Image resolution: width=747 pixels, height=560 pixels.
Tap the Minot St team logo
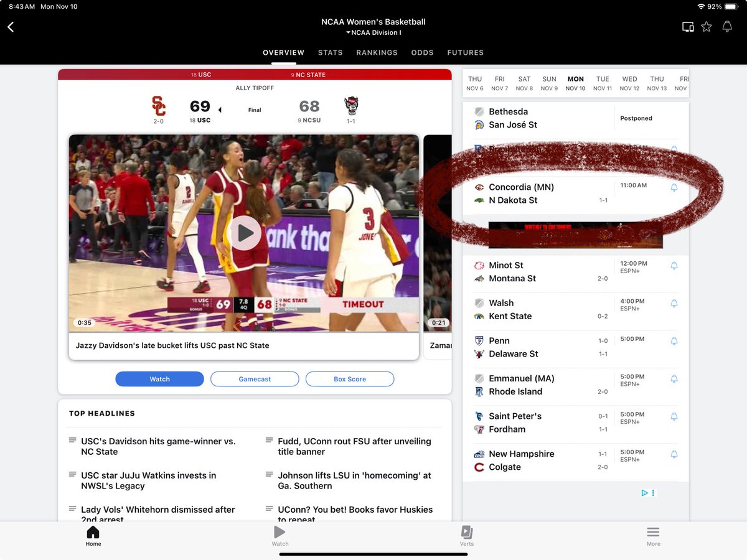[479, 266]
